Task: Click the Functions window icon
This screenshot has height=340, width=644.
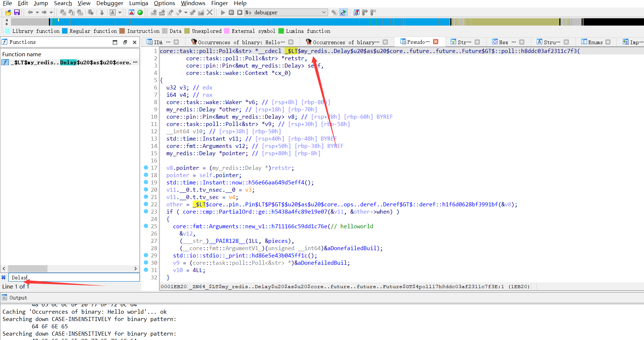Action: click(x=5, y=42)
